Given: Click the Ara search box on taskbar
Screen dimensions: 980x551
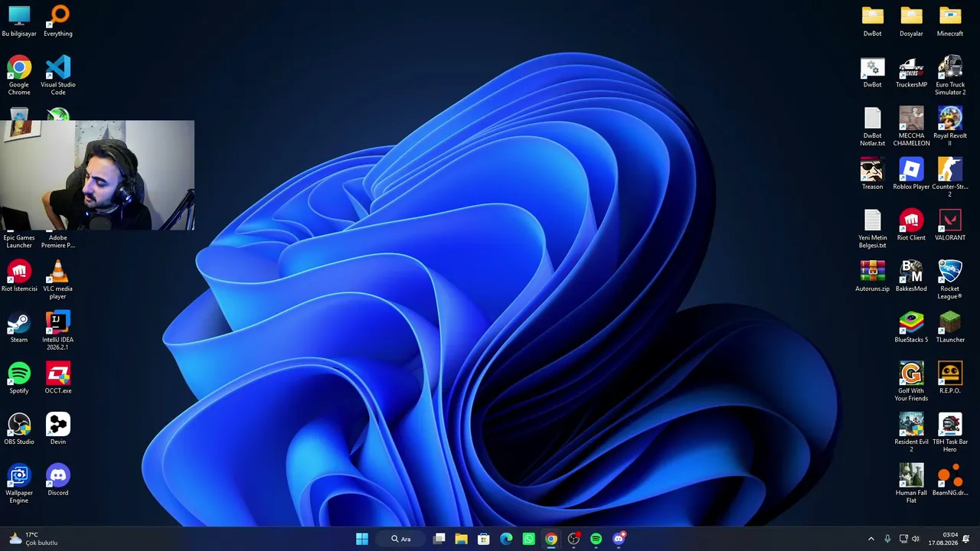Looking at the screenshot, I should [x=401, y=539].
